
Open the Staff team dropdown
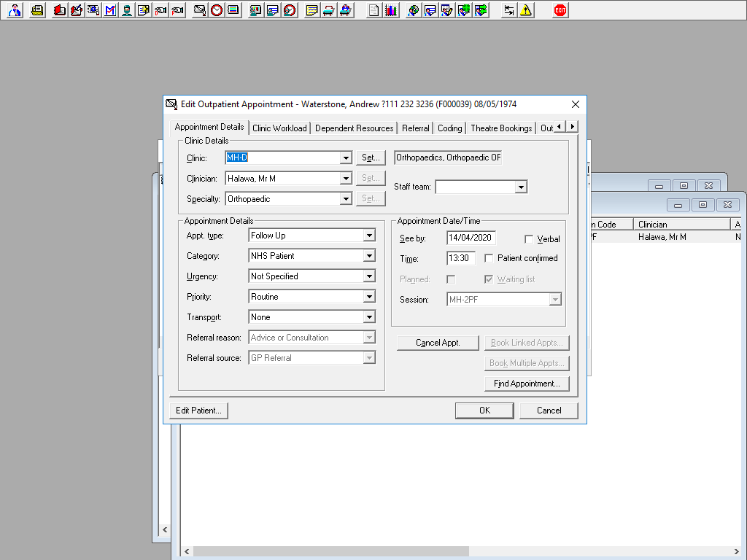[x=521, y=187]
